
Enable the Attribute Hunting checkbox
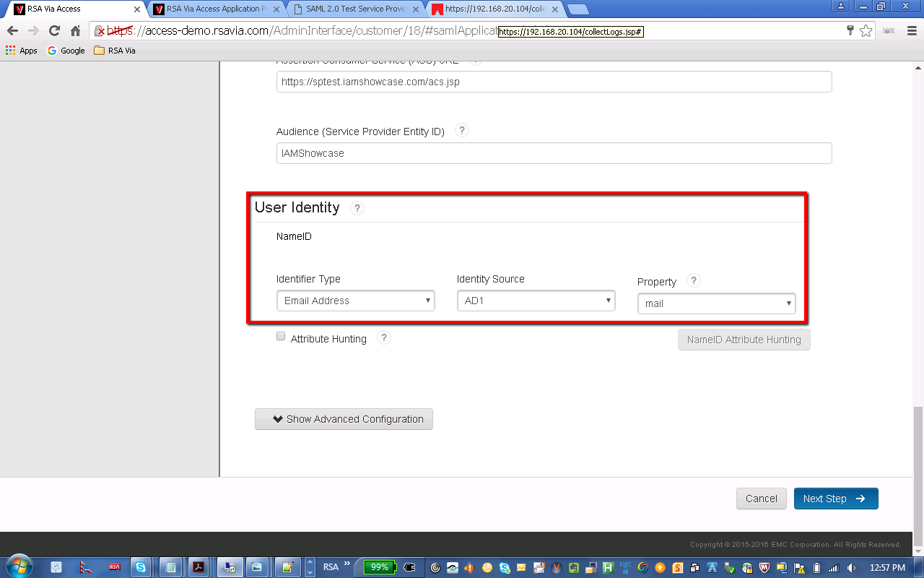pyautogui.click(x=281, y=337)
